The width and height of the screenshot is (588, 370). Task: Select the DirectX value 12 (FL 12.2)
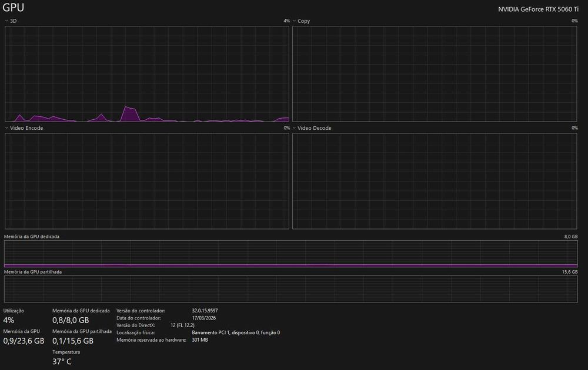pos(182,325)
